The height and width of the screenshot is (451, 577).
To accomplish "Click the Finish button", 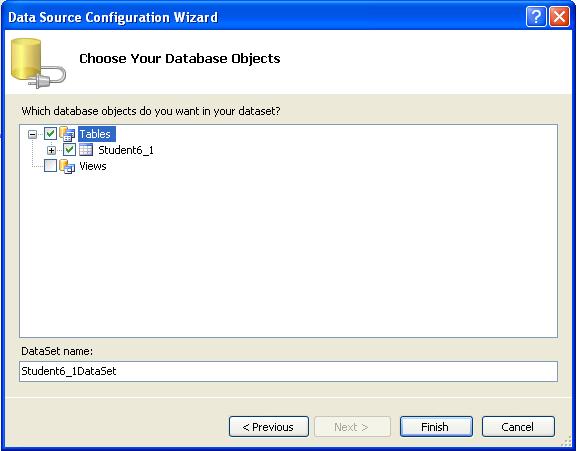I will point(436,427).
